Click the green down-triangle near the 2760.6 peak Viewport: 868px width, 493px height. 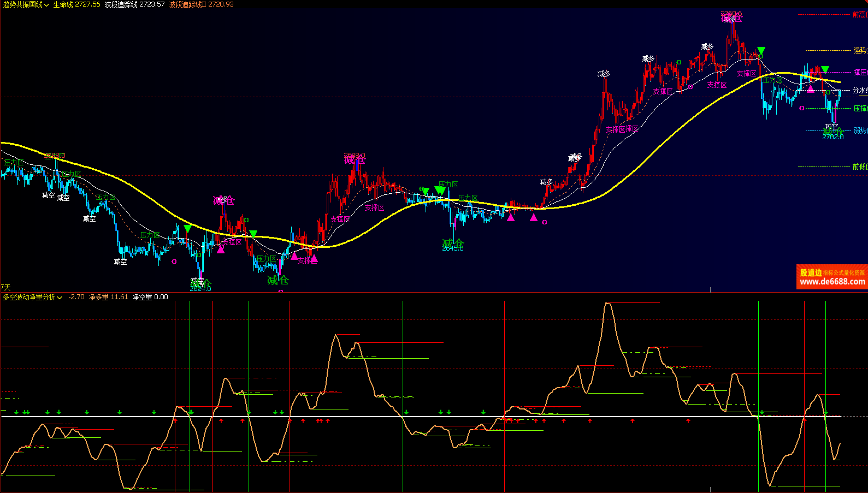pos(761,51)
